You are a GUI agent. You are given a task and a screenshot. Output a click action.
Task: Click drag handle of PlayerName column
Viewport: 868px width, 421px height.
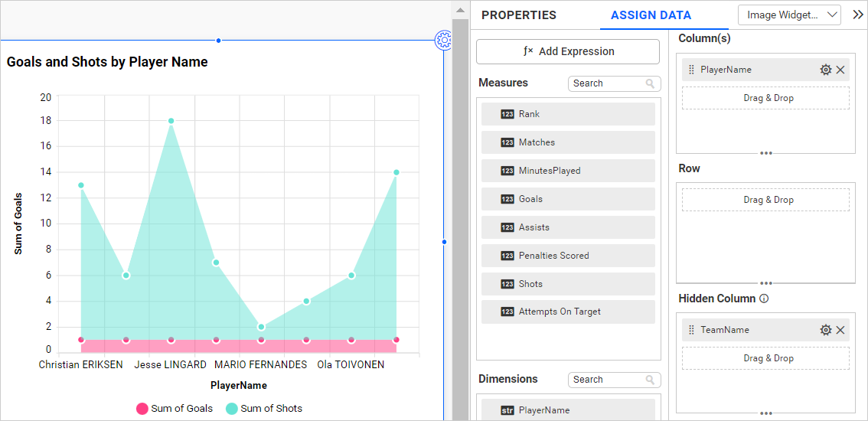click(x=691, y=70)
